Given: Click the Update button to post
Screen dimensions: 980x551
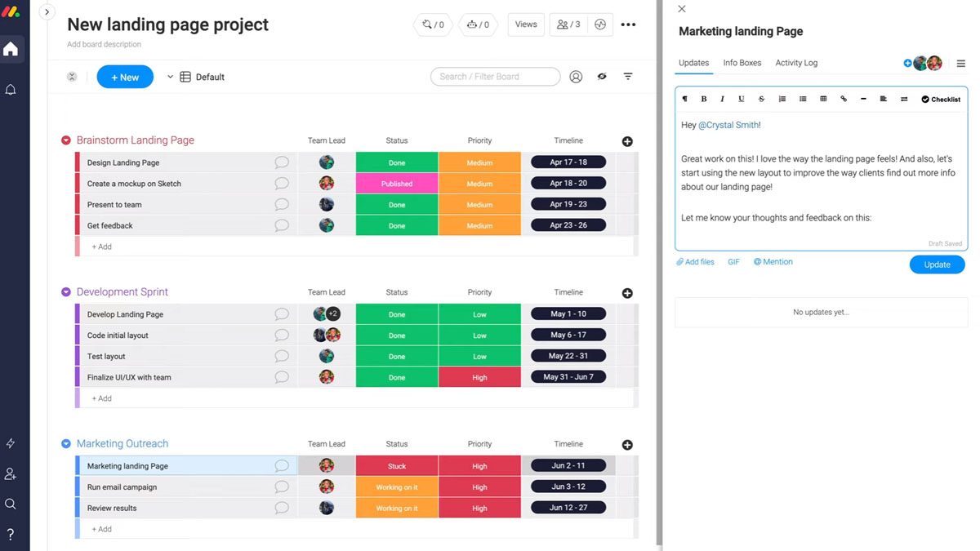Looking at the screenshot, I should point(937,264).
